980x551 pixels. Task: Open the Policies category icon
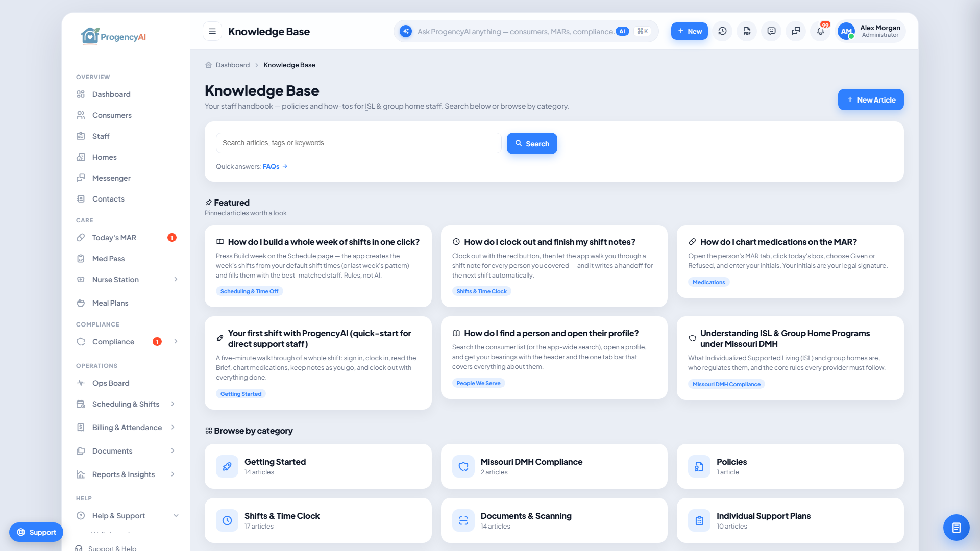[699, 466]
